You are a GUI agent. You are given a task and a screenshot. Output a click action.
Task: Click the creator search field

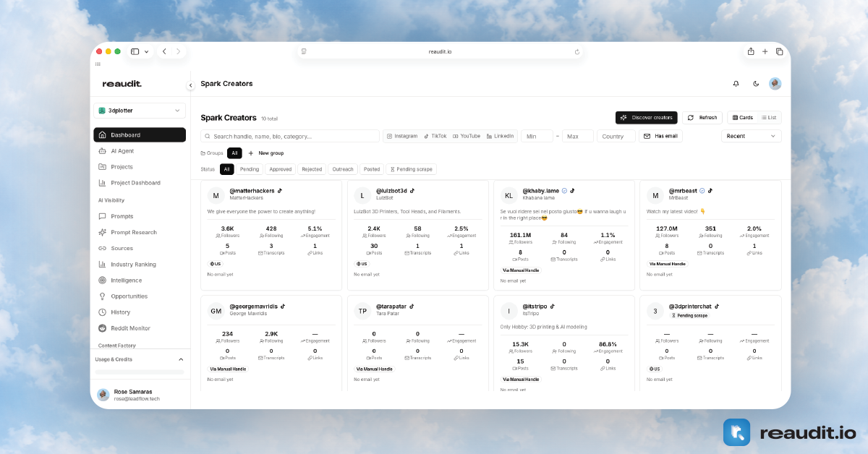coord(290,136)
